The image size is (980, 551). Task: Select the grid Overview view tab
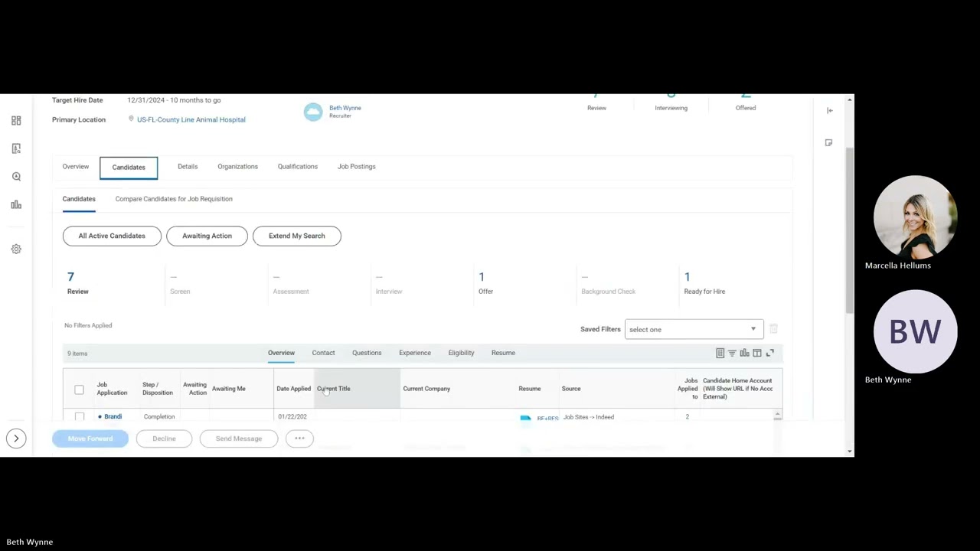(281, 353)
